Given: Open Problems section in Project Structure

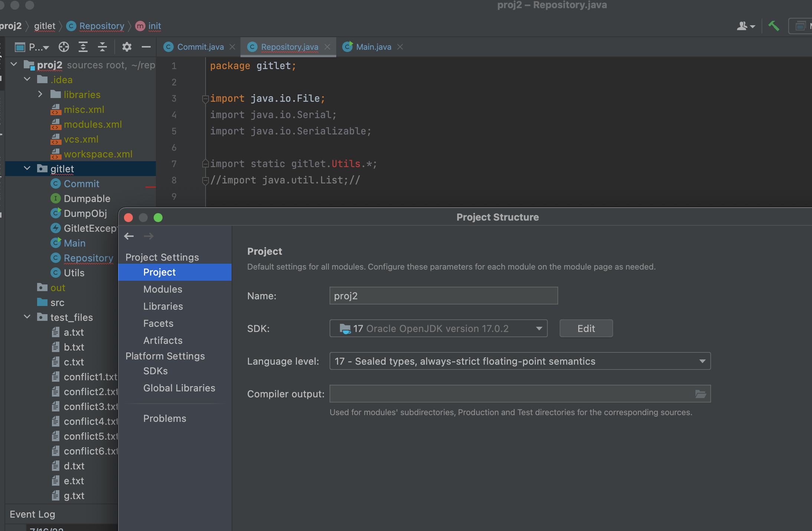Looking at the screenshot, I should coord(164,418).
